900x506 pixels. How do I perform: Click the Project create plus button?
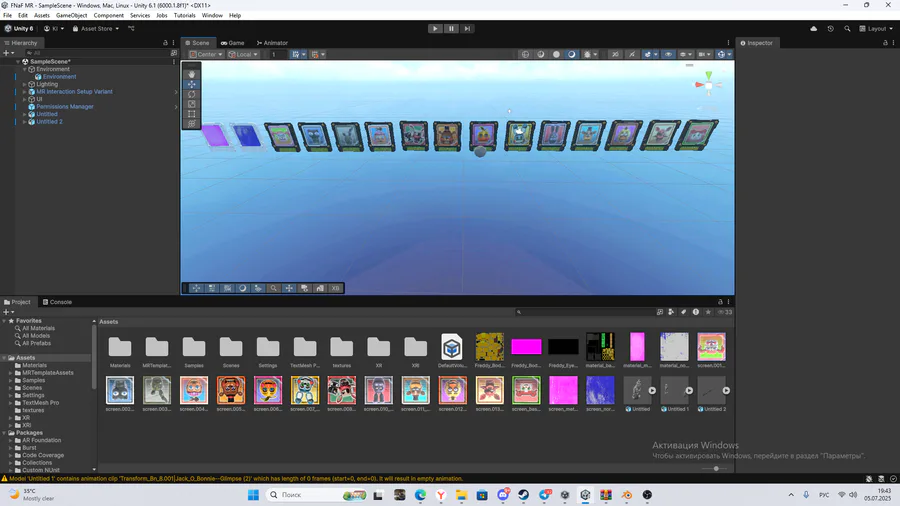click(x=8, y=312)
